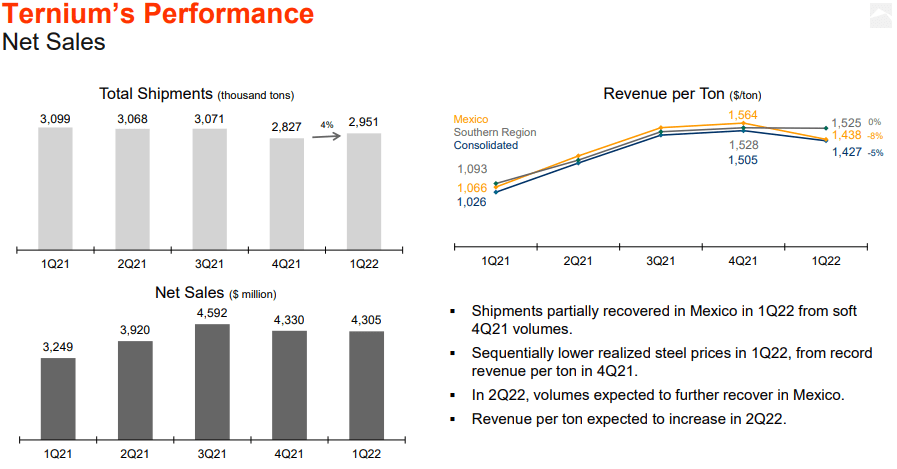The height and width of the screenshot is (469, 897).
Task: Select the bullet about revenue per ton increasing
Action: 629,419
